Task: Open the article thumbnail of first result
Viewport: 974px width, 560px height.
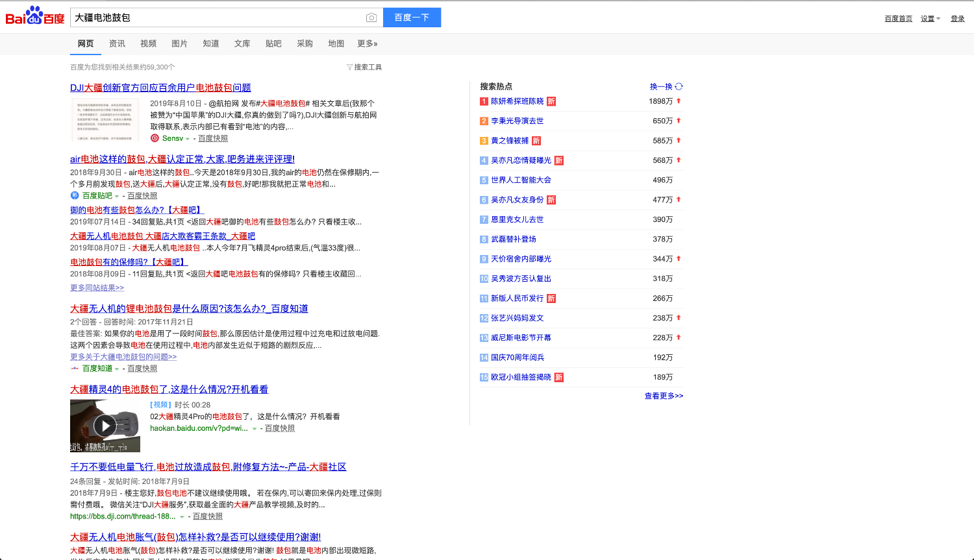Action: coord(105,119)
